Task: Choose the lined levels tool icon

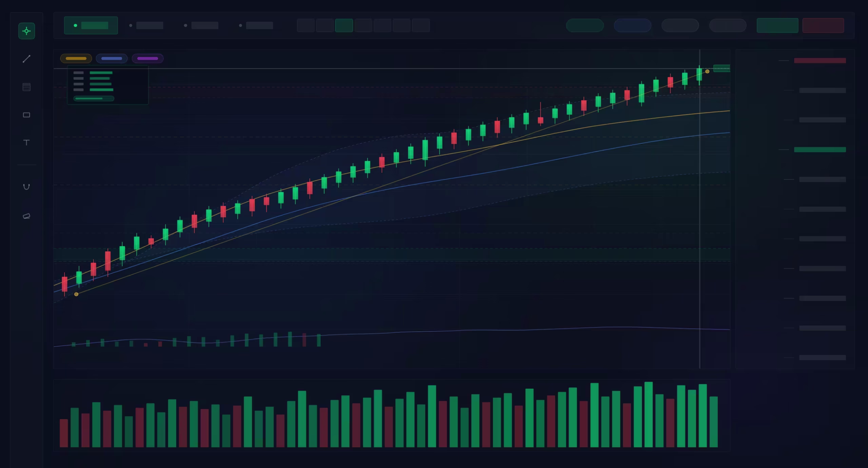Action: click(26, 87)
